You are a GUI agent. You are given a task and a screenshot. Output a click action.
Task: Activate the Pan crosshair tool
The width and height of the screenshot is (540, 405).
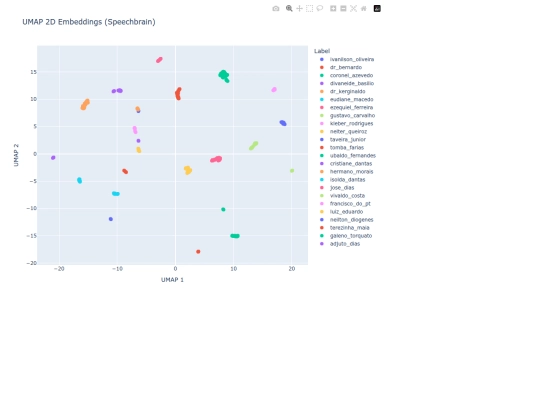click(299, 9)
